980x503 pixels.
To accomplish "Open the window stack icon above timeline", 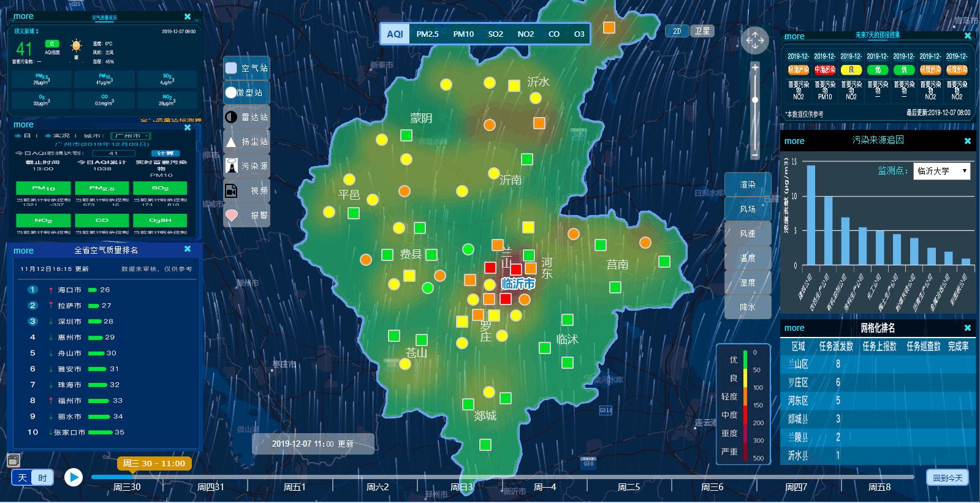I will [x=13, y=460].
